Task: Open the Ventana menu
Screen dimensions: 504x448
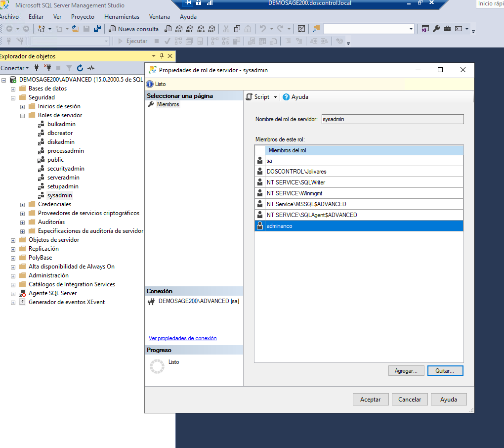Action: point(160,17)
